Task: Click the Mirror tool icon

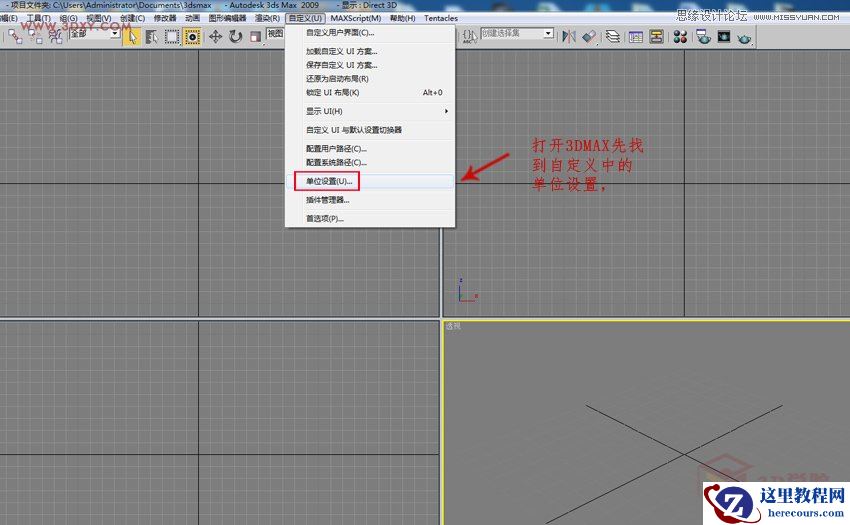Action: coord(569,36)
